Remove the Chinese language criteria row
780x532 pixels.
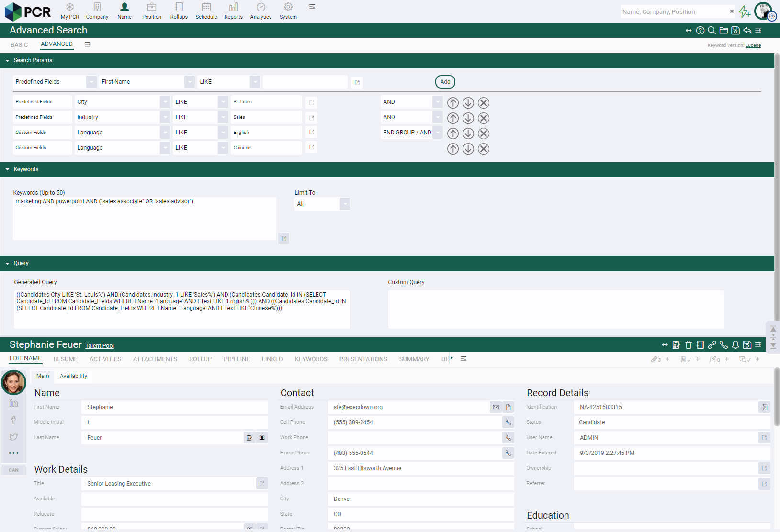click(484, 149)
